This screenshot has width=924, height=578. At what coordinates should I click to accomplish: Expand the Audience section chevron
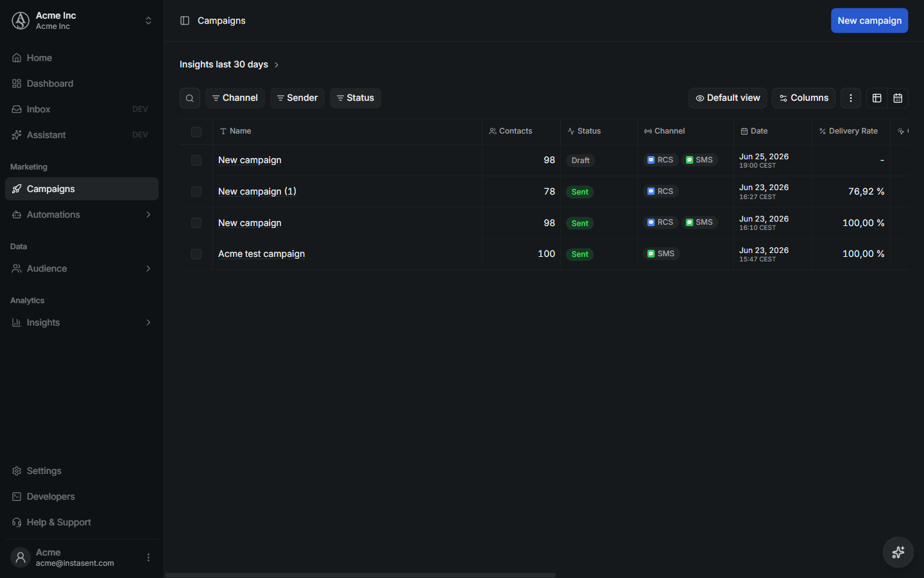pyautogui.click(x=148, y=268)
